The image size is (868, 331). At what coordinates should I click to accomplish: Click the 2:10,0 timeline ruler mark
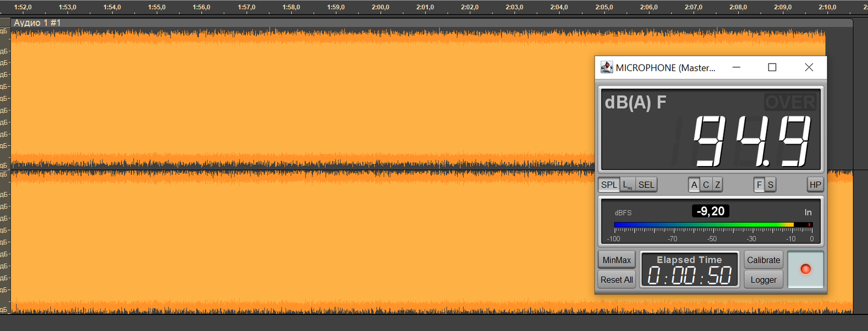[x=827, y=7]
